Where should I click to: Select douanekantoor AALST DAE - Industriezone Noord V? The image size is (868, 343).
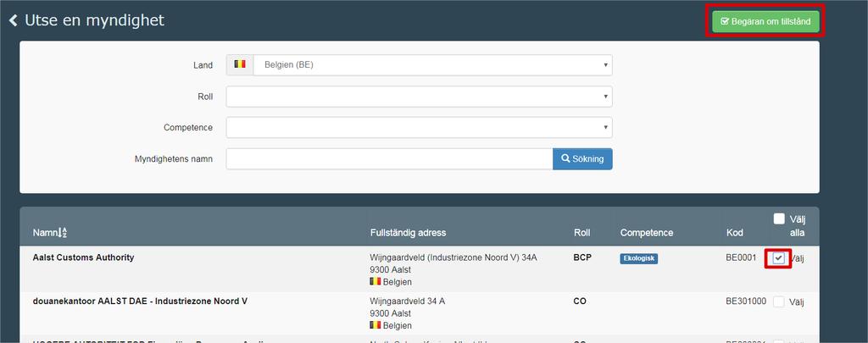[x=140, y=301]
